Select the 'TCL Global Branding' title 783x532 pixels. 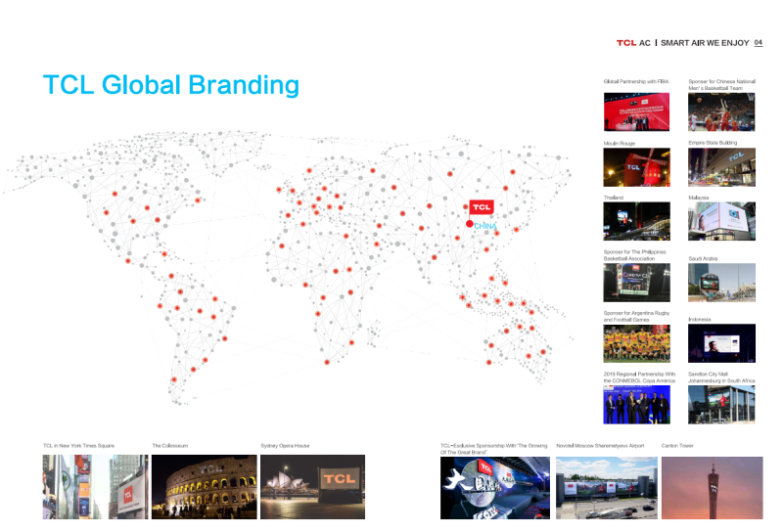[171, 85]
